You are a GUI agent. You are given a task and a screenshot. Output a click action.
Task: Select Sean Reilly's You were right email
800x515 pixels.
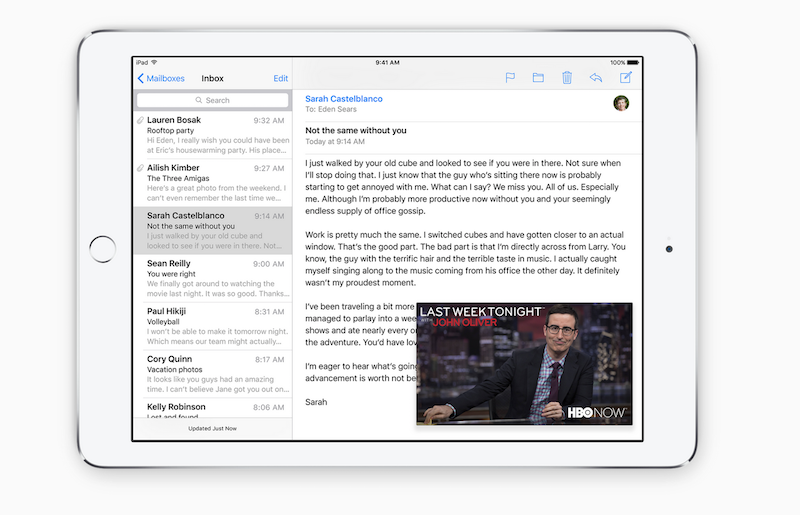(212, 278)
